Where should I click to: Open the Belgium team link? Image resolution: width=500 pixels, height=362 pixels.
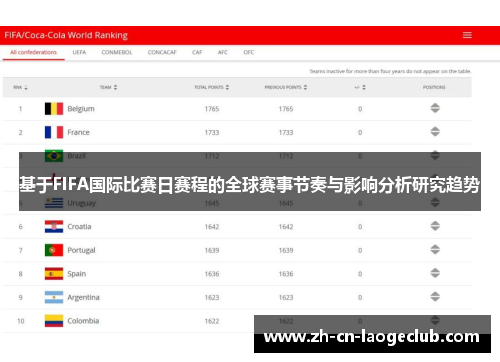[81, 109]
